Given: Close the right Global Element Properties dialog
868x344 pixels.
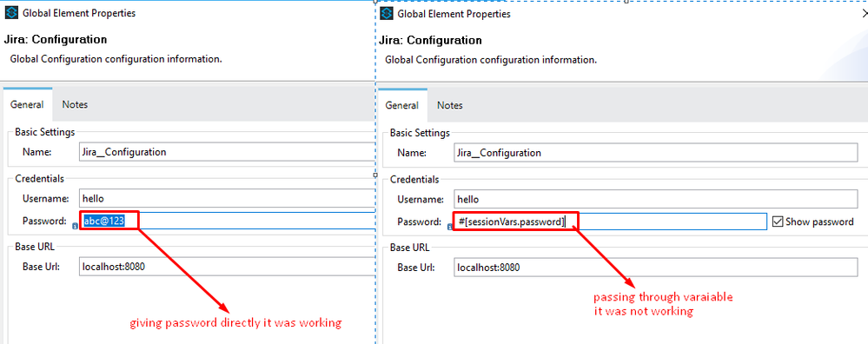Looking at the screenshot, I should 865,14.
